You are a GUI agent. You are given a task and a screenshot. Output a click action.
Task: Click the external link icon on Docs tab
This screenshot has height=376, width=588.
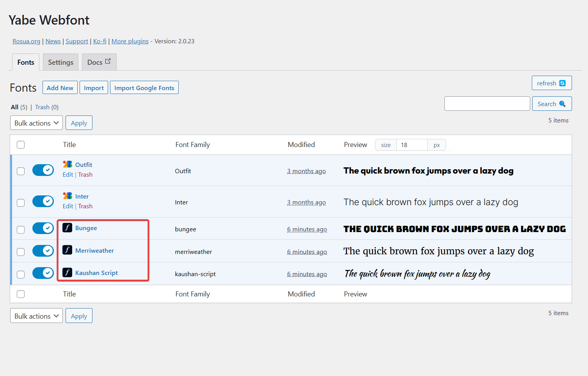click(x=108, y=61)
